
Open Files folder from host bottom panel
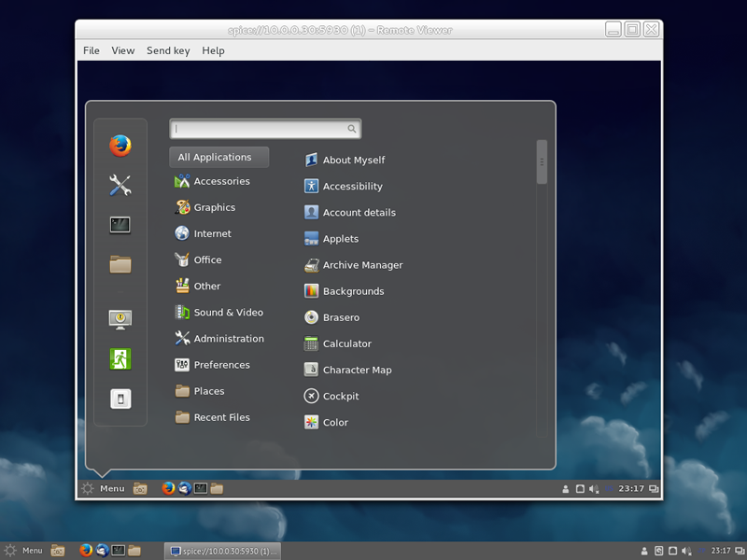(x=134, y=551)
